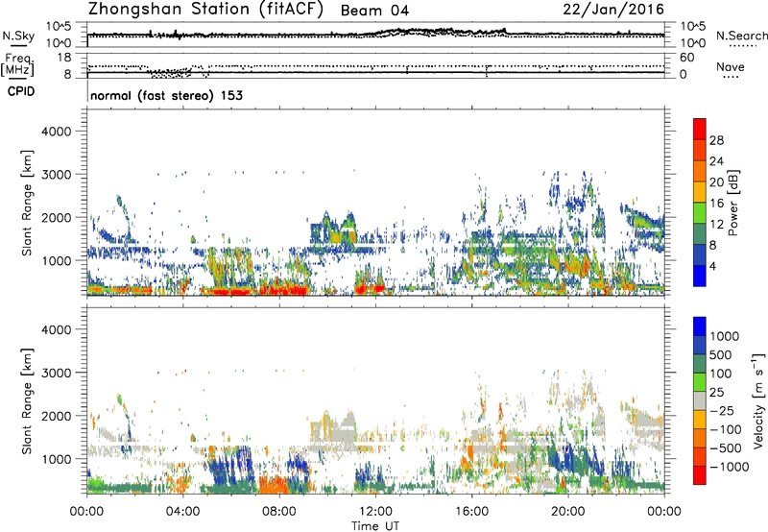Click the '-25' label on the Velocity color bar
This screenshot has width=768, height=532.
[722, 410]
